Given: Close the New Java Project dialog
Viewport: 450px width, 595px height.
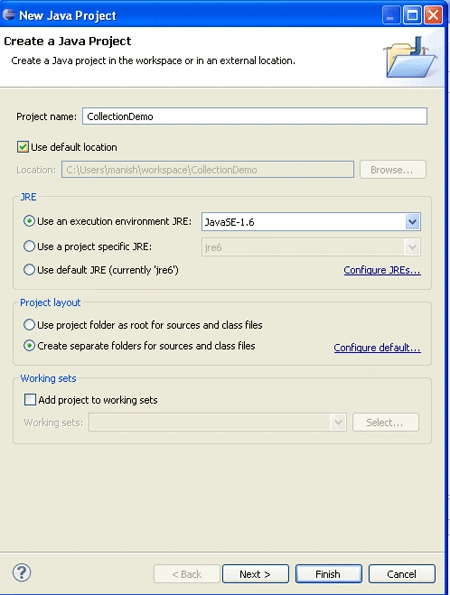Looking at the screenshot, I should click(433, 16).
